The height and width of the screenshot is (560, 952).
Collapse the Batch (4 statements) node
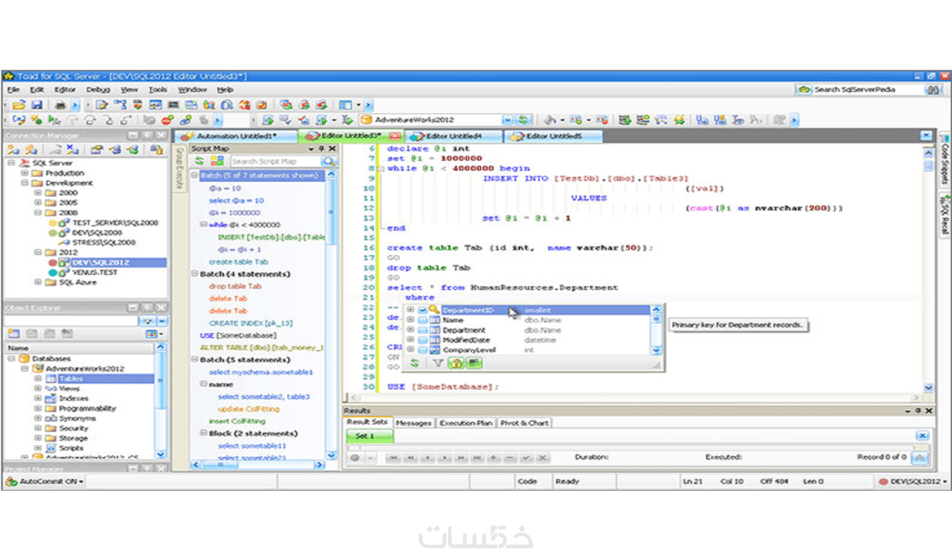pos(195,274)
